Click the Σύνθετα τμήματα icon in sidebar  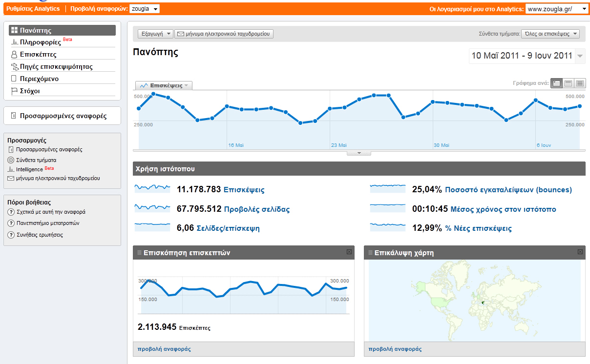[11, 160]
